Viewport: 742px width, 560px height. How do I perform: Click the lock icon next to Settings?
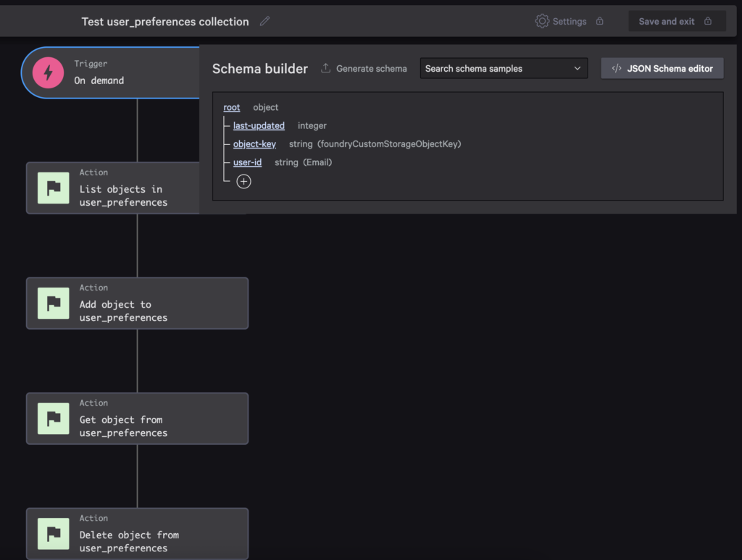(x=599, y=21)
